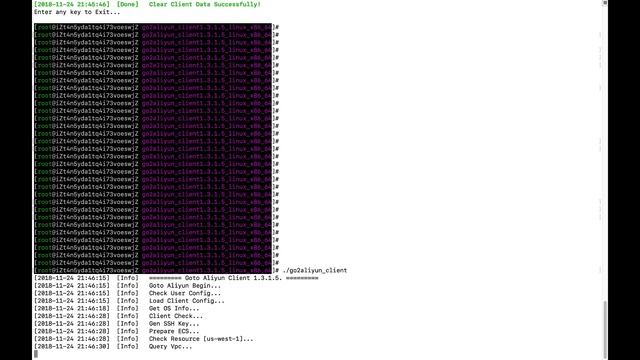The height and width of the screenshot is (360, 640).
Task: Click the 'Client Check...' log entry
Action: [176, 316]
